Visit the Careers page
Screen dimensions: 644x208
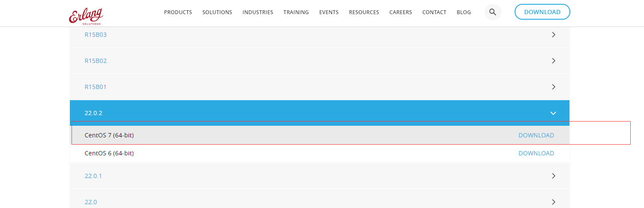(401, 12)
